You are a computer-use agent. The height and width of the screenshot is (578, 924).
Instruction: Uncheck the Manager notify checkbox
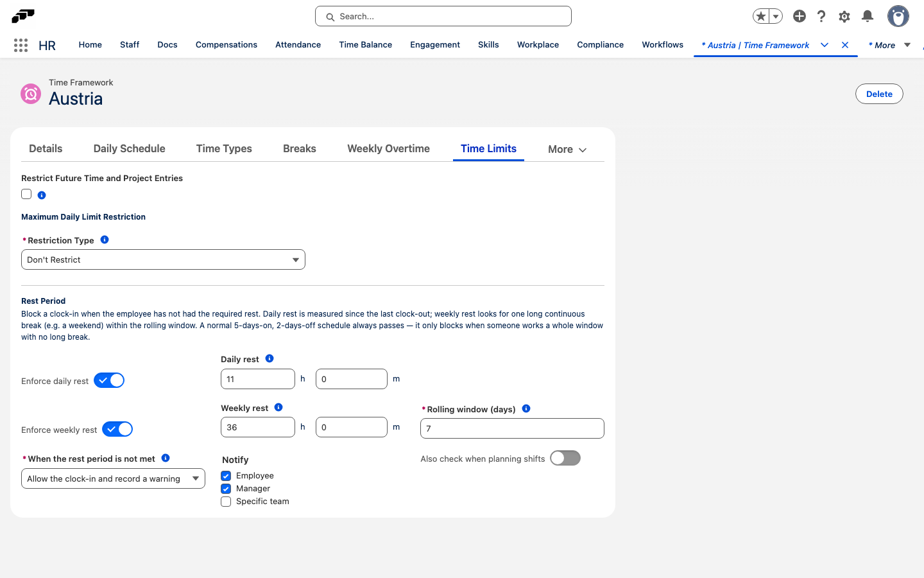[226, 489]
